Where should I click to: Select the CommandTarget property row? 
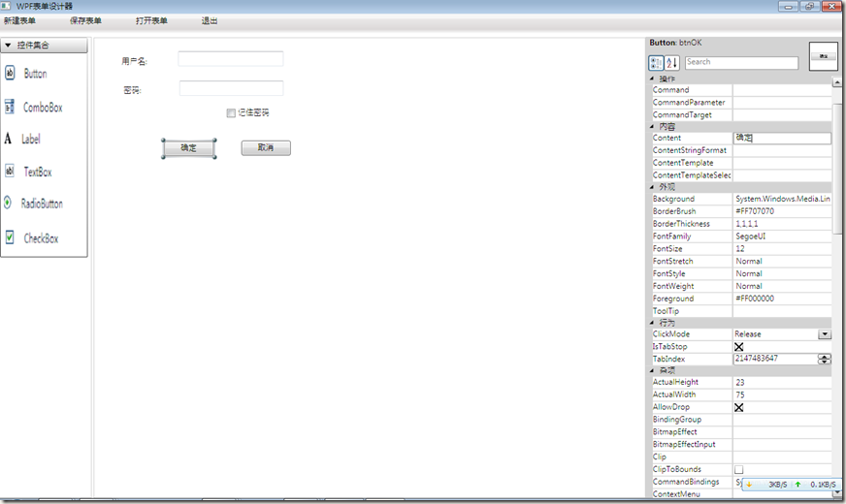[x=741, y=114]
